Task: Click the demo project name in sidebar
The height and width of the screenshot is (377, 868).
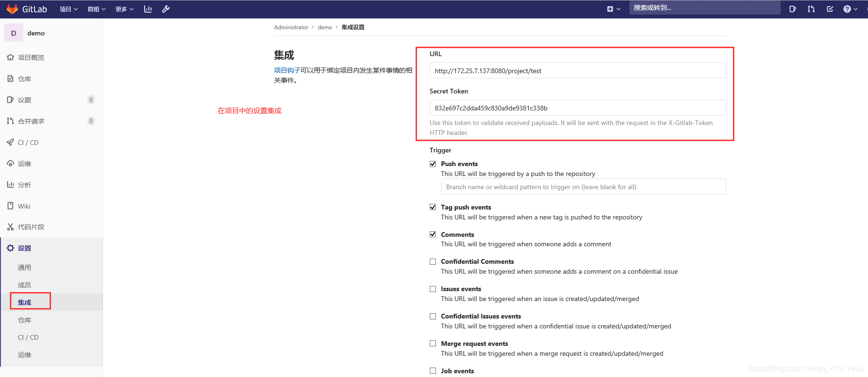Action: pos(36,33)
